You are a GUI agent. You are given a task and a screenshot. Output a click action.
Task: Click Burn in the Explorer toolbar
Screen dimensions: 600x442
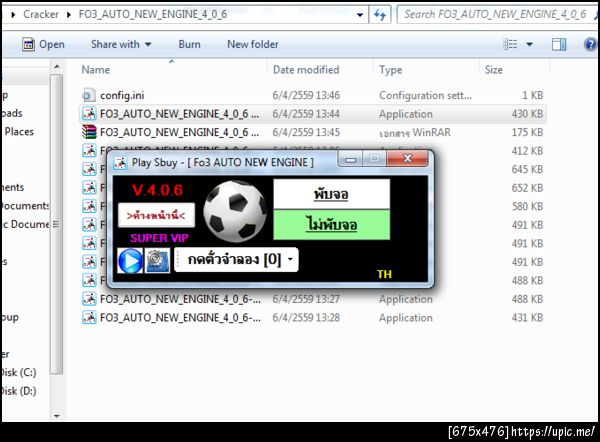189,44
